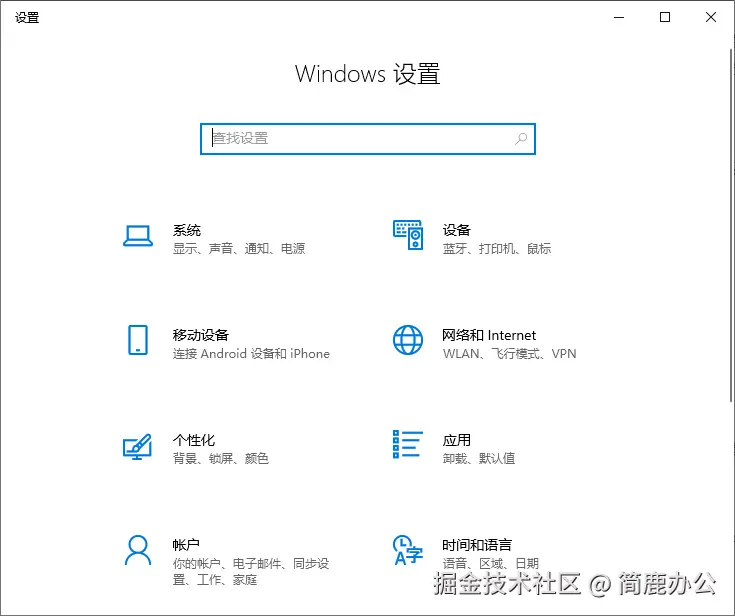Click the 查找设置 search field
The image size is (735, 616).
(368, 139)
